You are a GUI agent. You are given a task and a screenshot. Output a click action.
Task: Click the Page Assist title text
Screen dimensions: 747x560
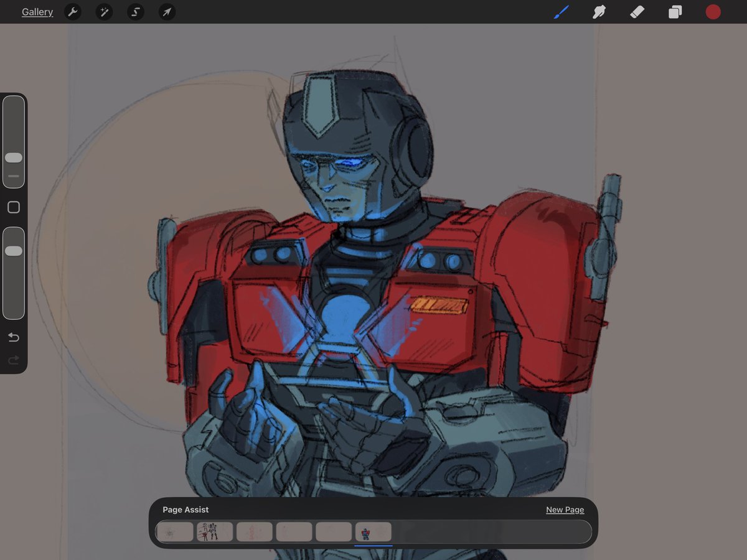(186, 510)
